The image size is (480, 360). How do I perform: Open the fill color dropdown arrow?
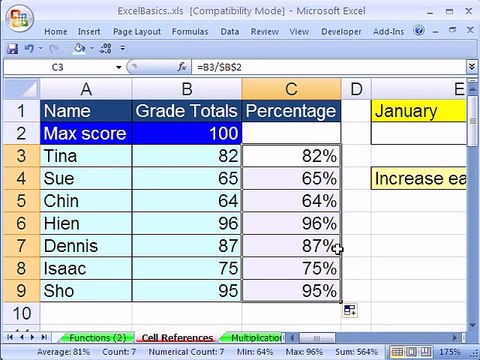(x=91, y=49)
